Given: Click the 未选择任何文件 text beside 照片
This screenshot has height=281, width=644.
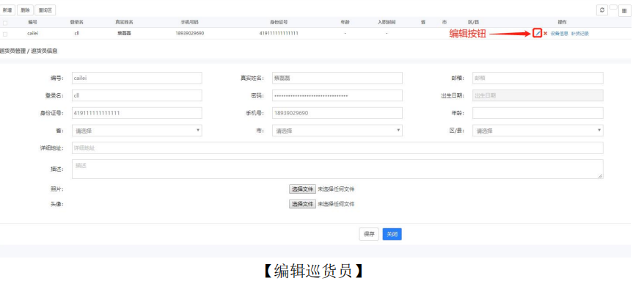Looking at the screenshot, I should pyautogui.click(x=336, y=189).
